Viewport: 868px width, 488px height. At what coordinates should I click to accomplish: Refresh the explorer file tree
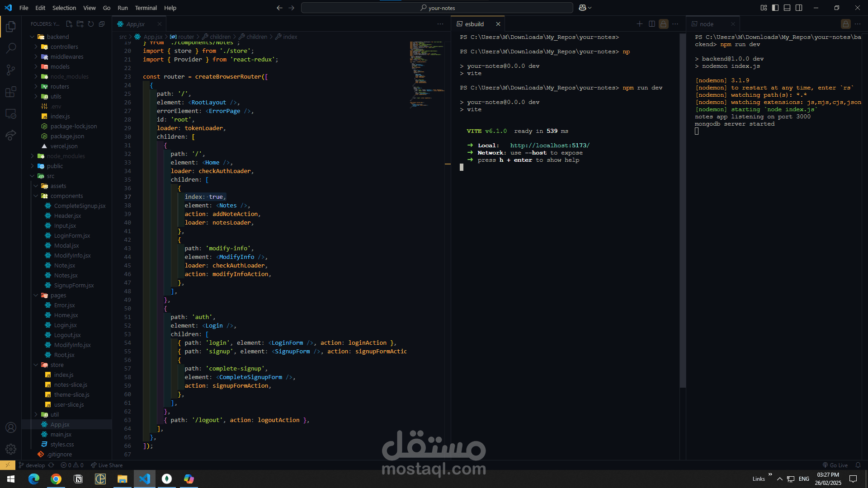(91, 24)
